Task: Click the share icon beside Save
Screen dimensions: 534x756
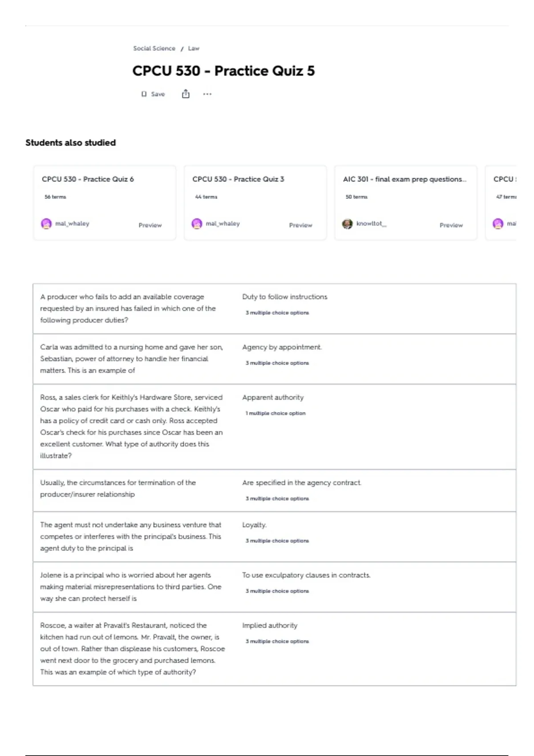Action: click(x=186, y=94)
